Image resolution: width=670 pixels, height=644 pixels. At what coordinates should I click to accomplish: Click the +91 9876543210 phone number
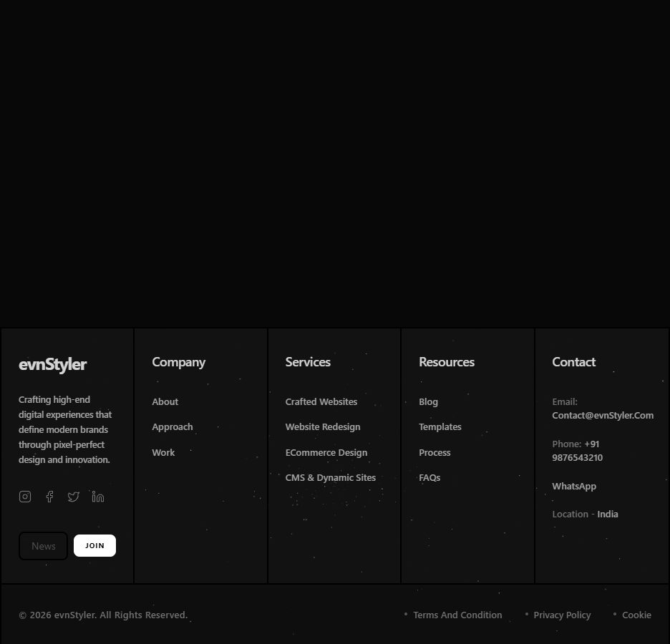[577, 451]
